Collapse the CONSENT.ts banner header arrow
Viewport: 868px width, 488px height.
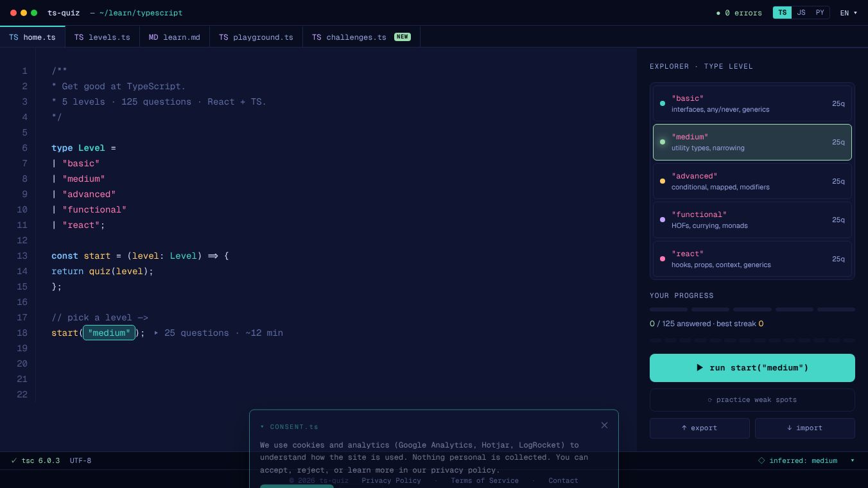point(263,427)
